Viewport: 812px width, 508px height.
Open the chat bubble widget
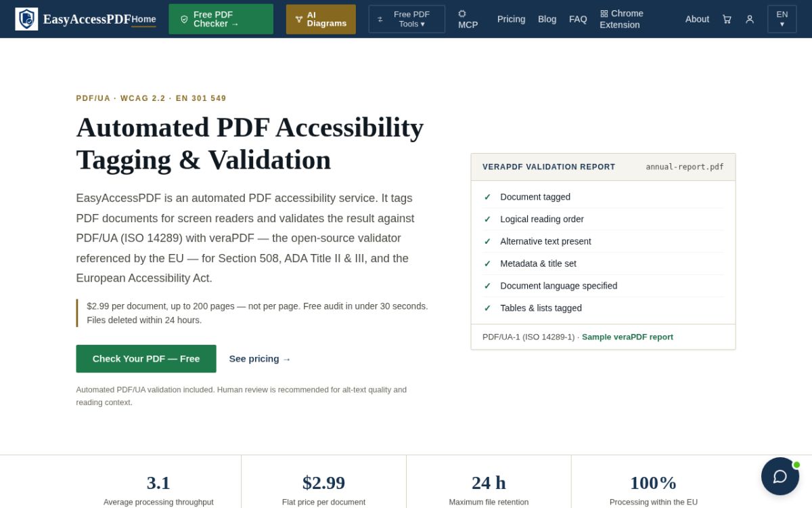pyautogui.click(x=780, y=476)
